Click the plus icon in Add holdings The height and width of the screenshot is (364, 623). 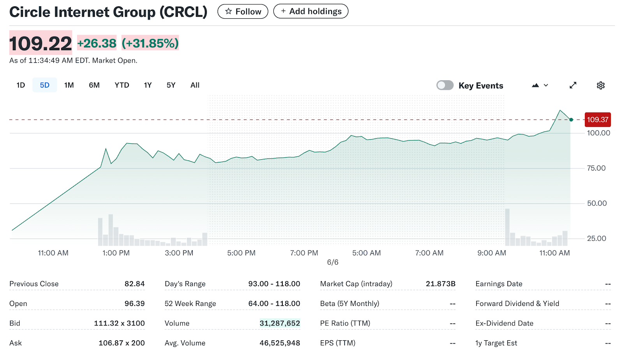[x=283, y=11]
